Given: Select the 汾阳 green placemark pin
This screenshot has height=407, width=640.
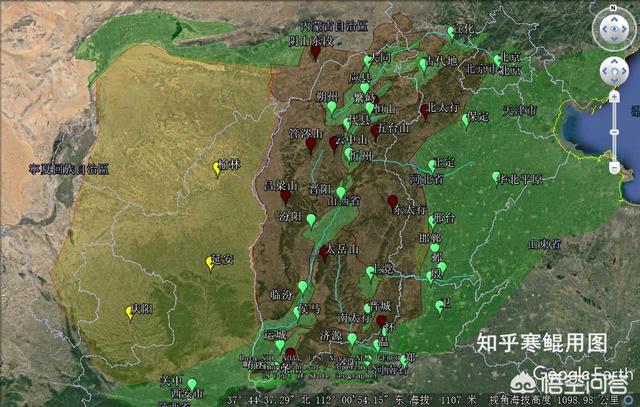Looking at the screenshot, I should [x=311, y=220].
